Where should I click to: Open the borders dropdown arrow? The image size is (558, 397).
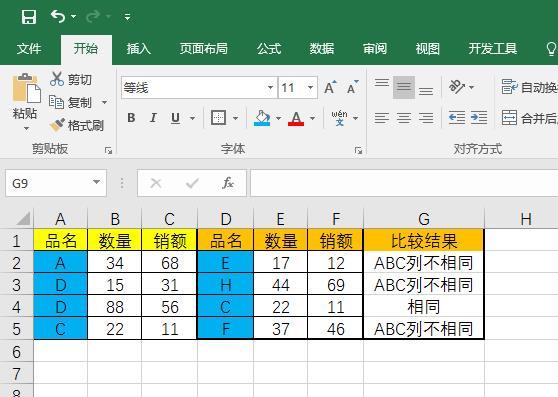(x=236, y=118)
